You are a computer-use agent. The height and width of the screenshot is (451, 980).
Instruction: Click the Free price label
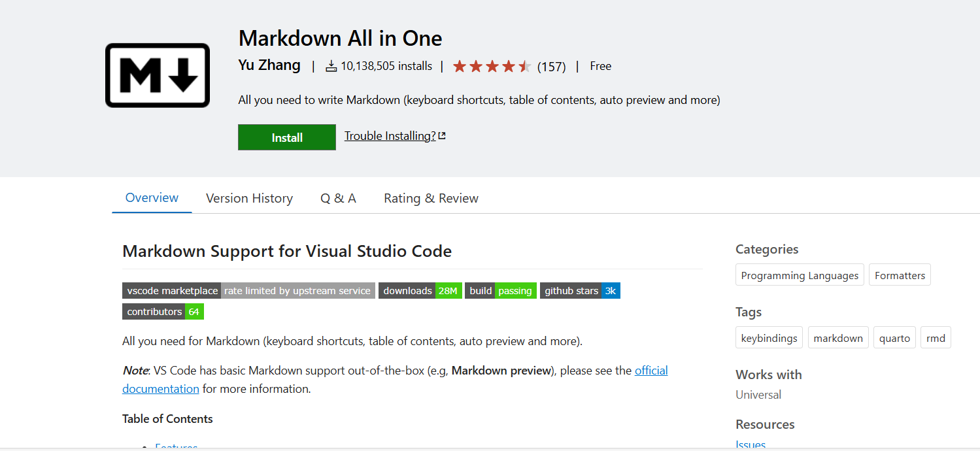[600, 66]
